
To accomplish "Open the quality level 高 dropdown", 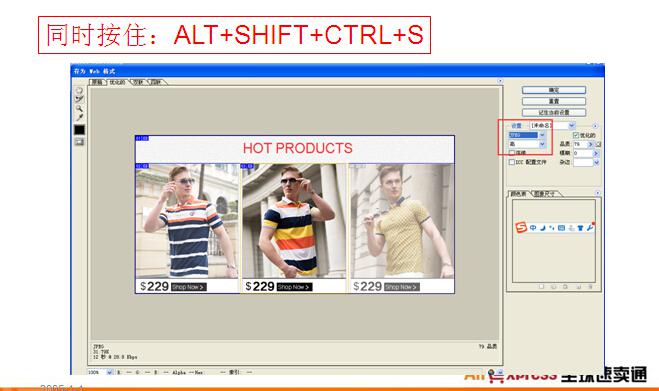I will (527, 144).
